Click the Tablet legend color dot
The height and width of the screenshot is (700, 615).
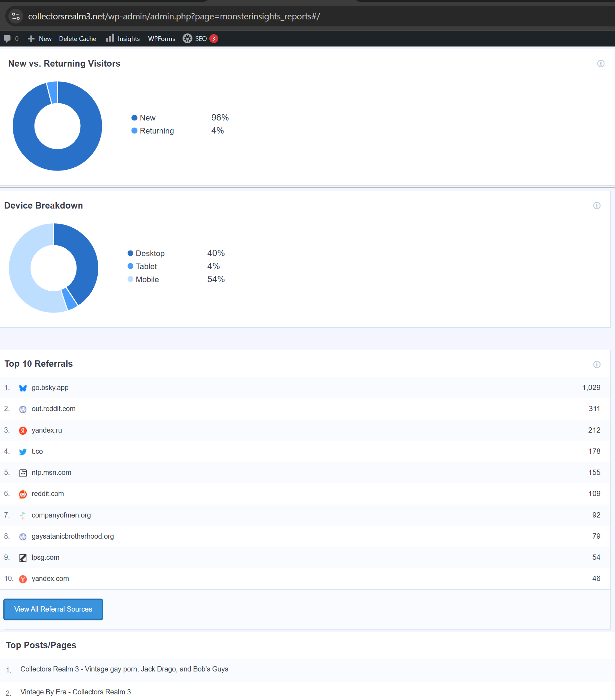130,266
